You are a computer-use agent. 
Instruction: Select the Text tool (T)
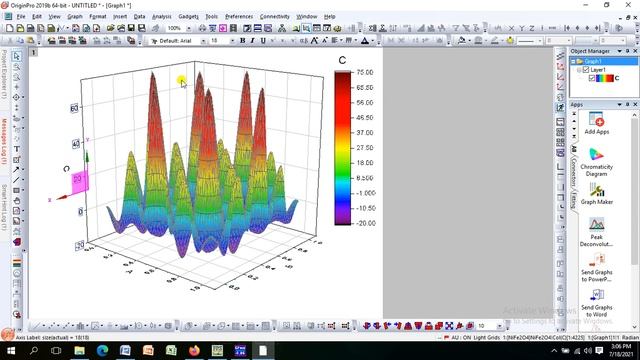(x=16, y=149)
